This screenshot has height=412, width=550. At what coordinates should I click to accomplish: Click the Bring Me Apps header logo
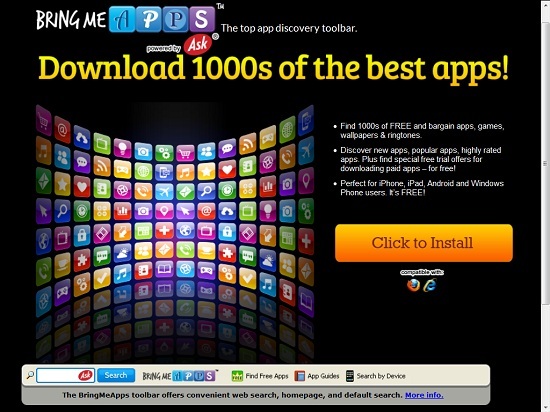coord(129,19)
